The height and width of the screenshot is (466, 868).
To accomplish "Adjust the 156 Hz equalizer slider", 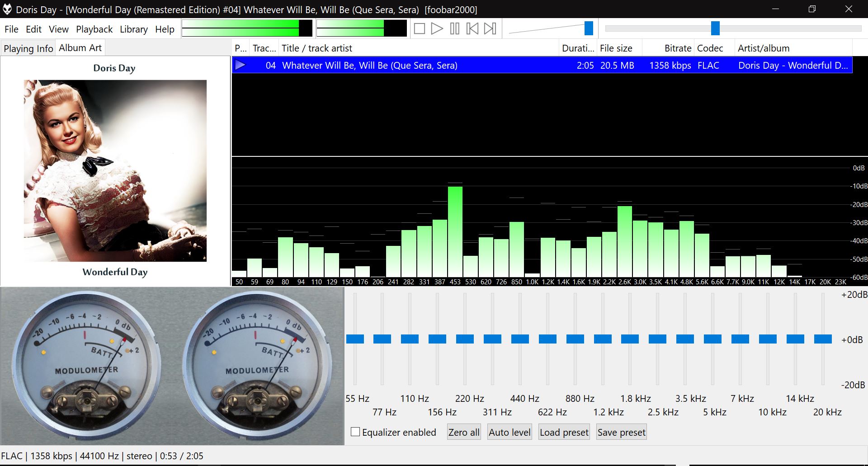I will click(437, 339).
